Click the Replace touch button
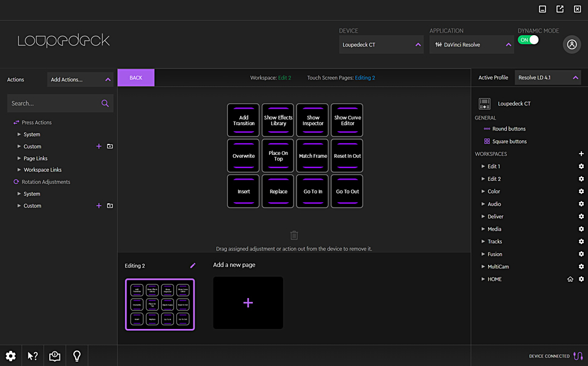Viewport: 588px width, 366px height. pyautogui.click(x=278, y=191)
